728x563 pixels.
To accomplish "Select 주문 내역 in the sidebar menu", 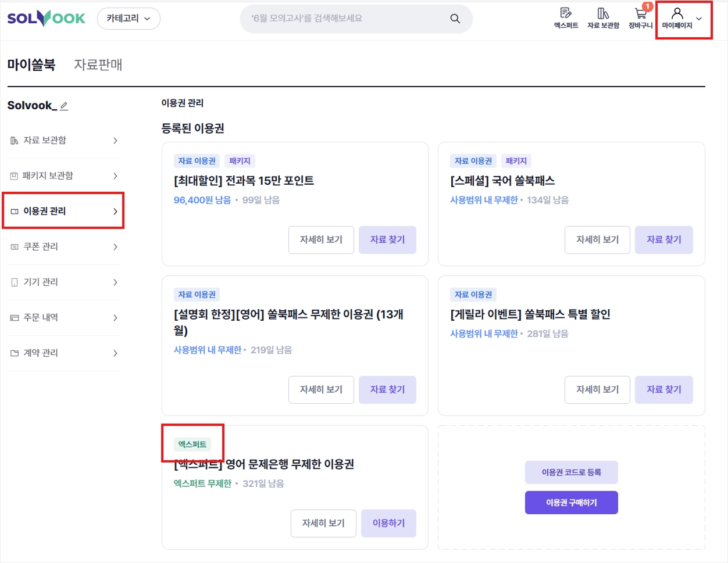I will pyautogui.click(x=63, y=318).
